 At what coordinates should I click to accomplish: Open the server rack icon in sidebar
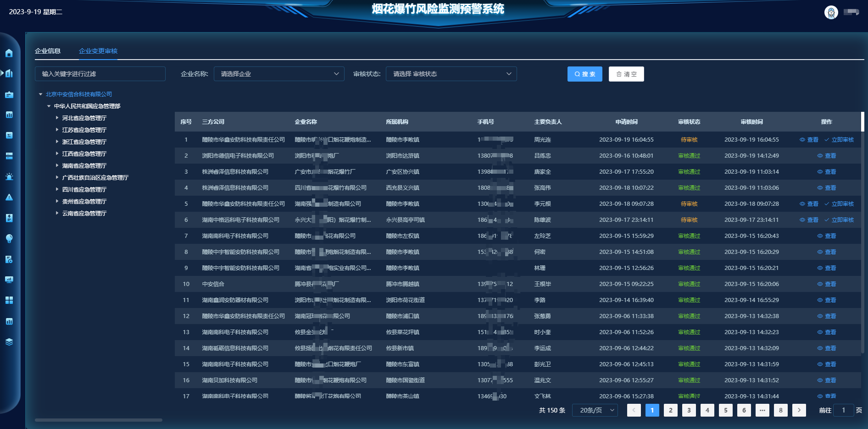pos(9,156)
